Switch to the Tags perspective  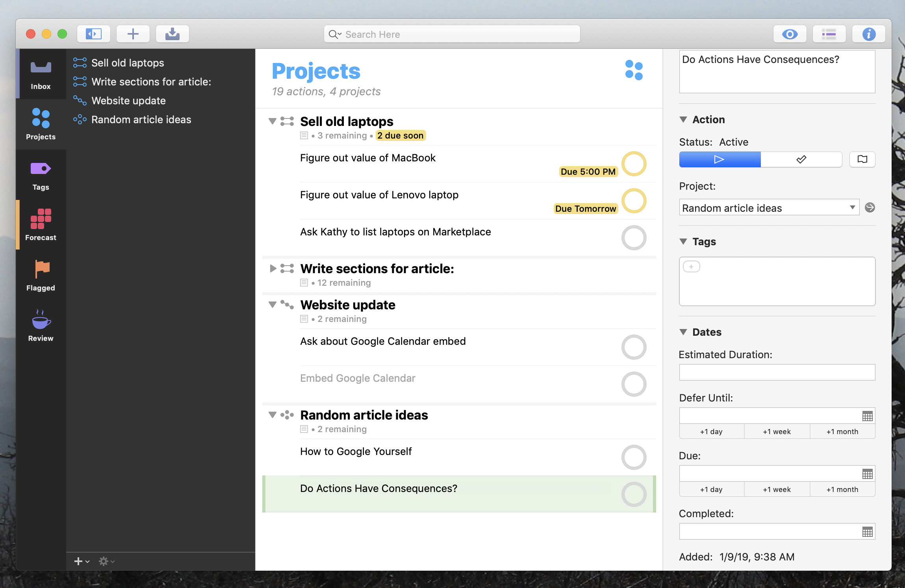pos(40,174)
